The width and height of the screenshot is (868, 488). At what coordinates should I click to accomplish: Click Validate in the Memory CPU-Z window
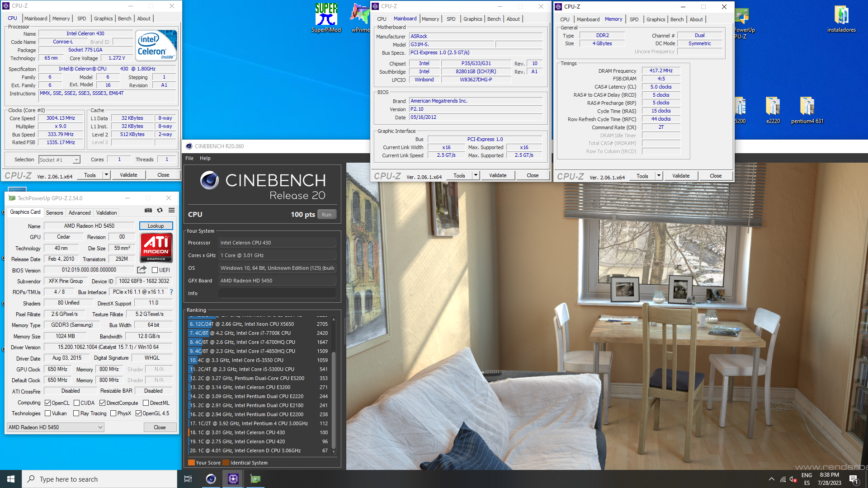click(681, 176)
